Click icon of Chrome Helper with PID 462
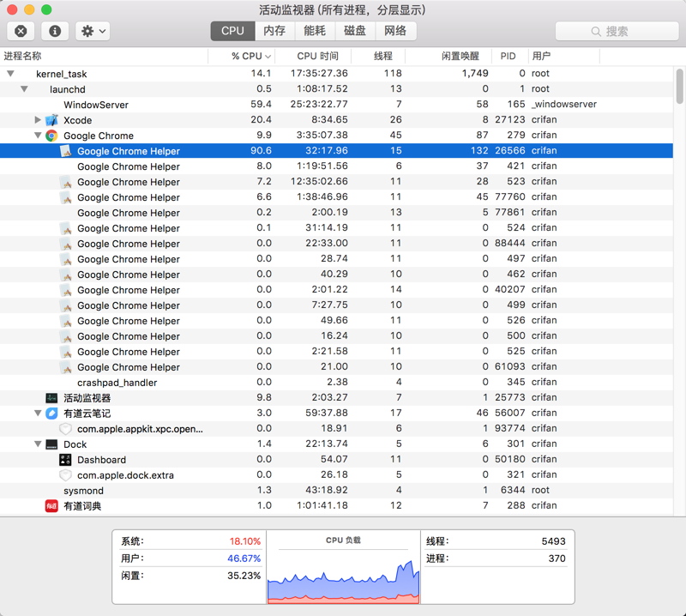686x616 pixels. point(66,275)
